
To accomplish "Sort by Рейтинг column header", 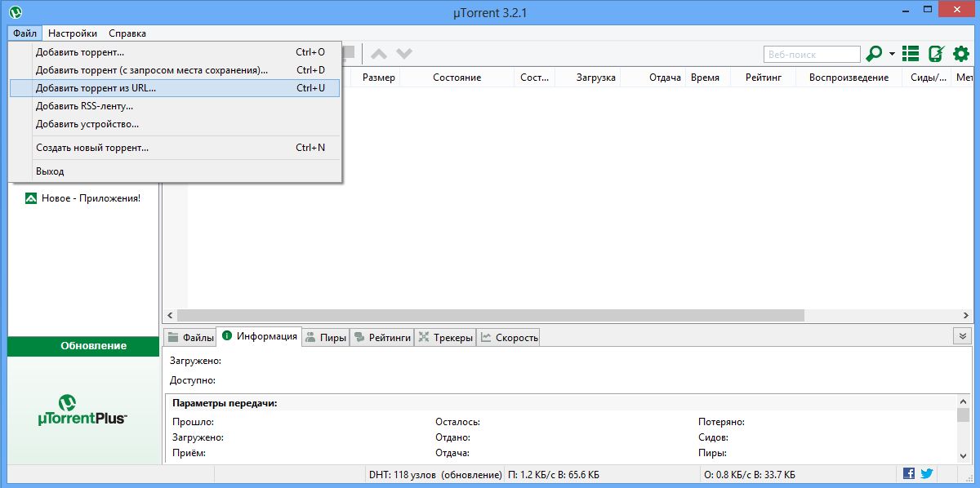I will (x=764, y=78).
